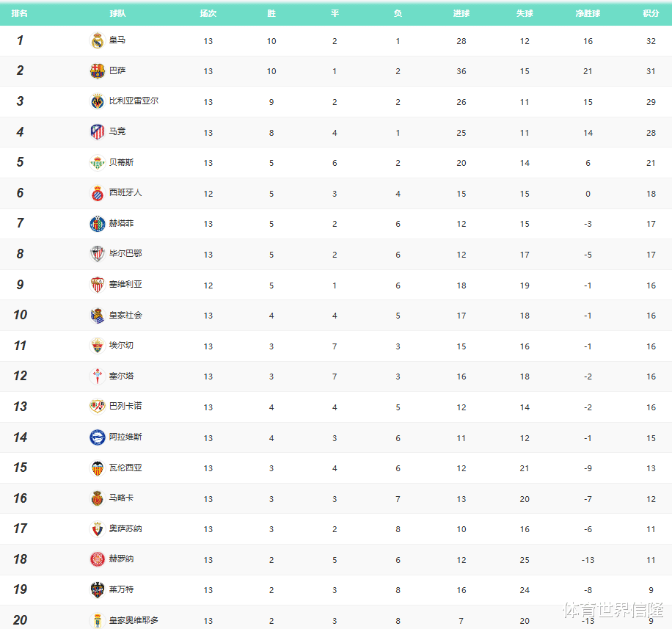This screenshot has width=672, height=629.
Task: Click the rank 10 row number
Action: coord(20,315)
